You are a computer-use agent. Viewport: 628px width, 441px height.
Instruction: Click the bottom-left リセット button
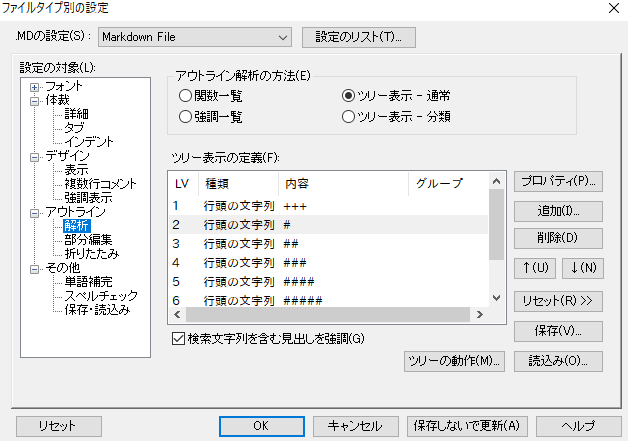58,426
